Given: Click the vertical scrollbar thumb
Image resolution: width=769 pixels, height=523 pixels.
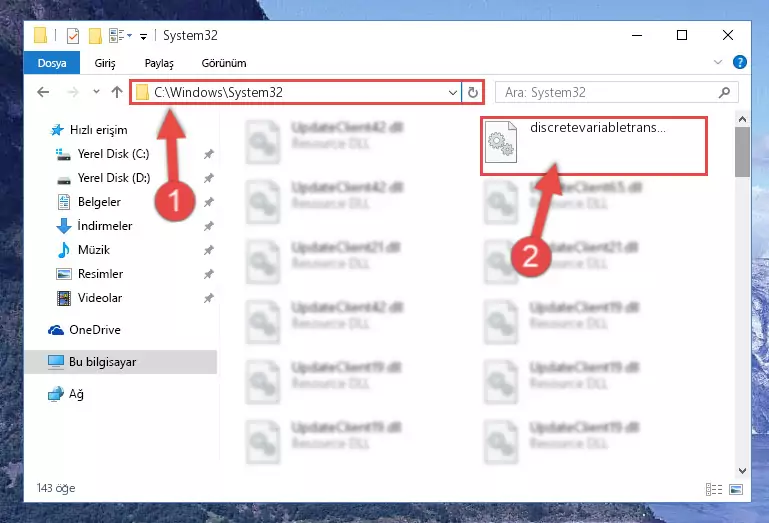Looking at the screenshot, I should 742,152.
